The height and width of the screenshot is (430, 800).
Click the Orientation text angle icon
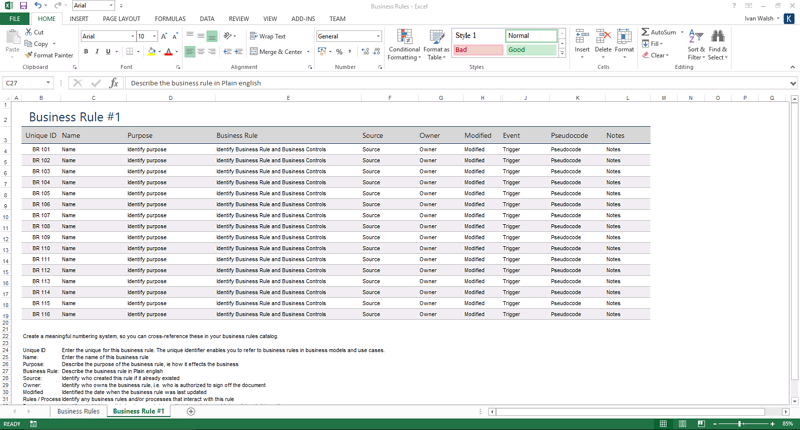(x=228, y=36)
